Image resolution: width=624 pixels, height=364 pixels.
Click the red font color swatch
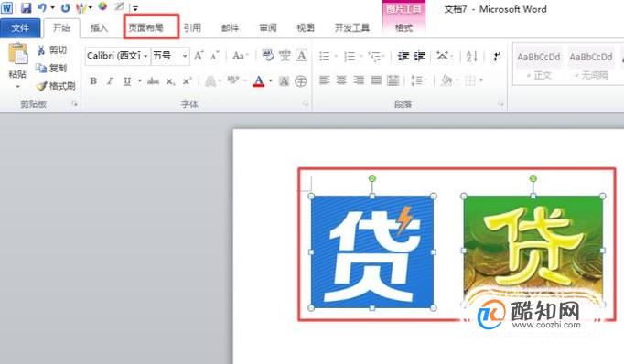[x=259, y=81]
